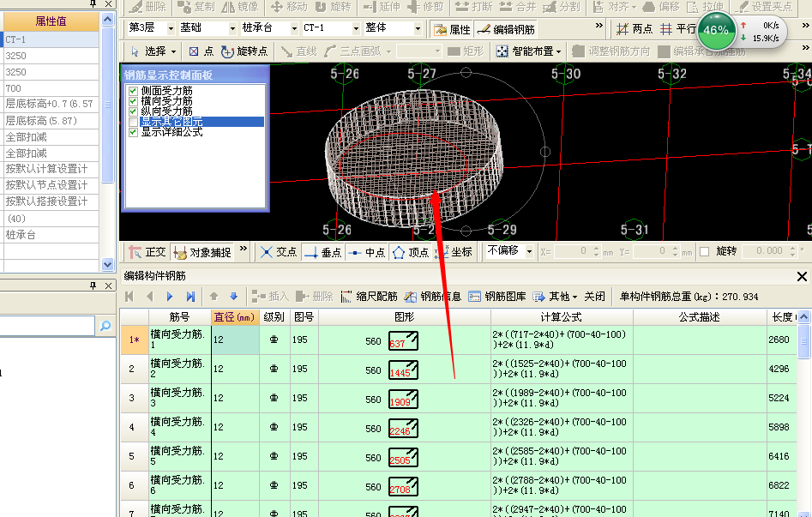Image resolution: width=812 pixels, height=517 pixels.
Task: Click 缩尺配筋 scaled rebar icon
Action: coord(369,297)
